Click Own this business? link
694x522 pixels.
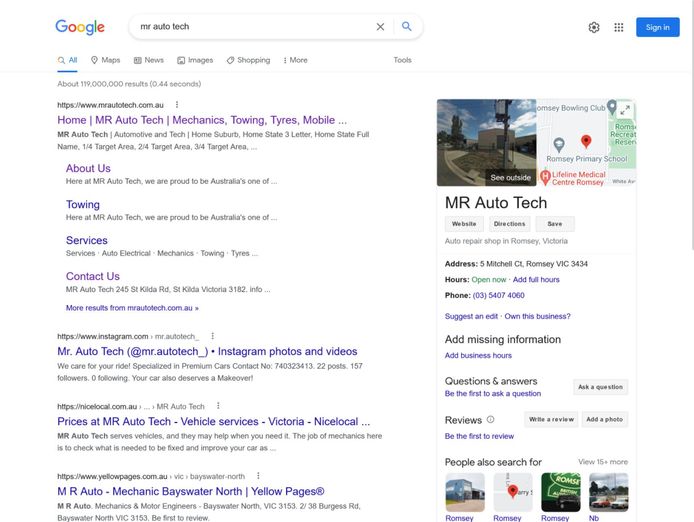point(537,316)
